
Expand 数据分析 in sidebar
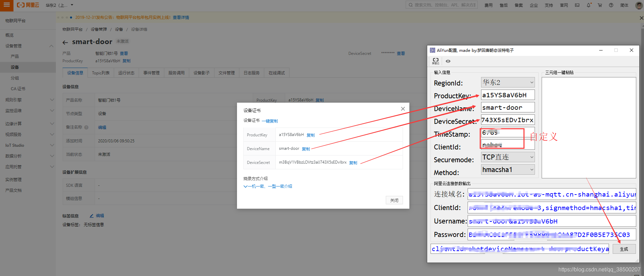(x=52, y=156)
